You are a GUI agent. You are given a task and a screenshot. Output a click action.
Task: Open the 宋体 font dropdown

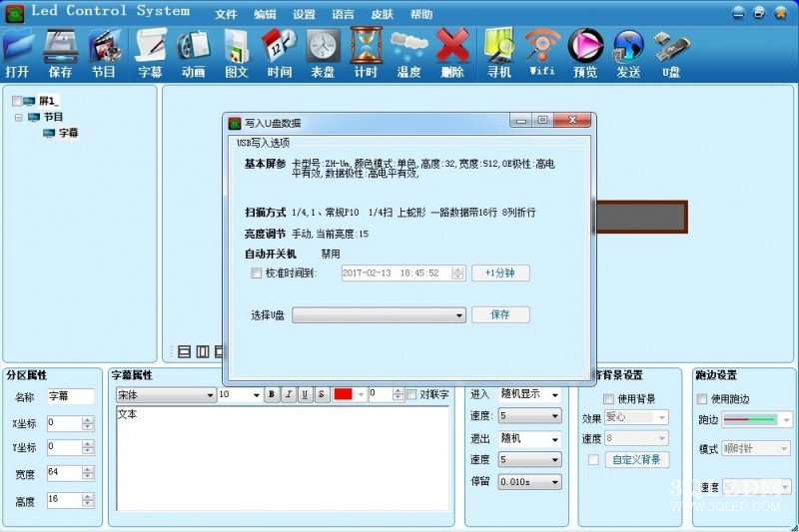point(165,395)
